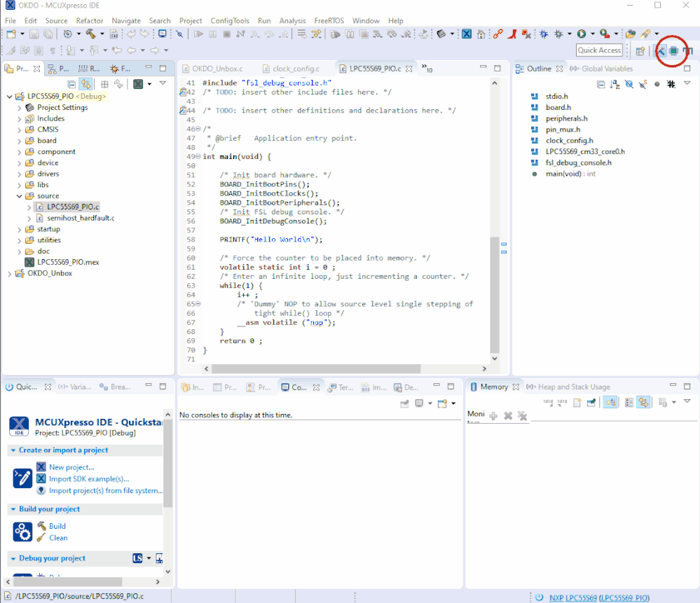Image resolution: width=700 pixels, height=603 pixels.
Task: Toggle the Pin Console icon
Action: [404, 403]
